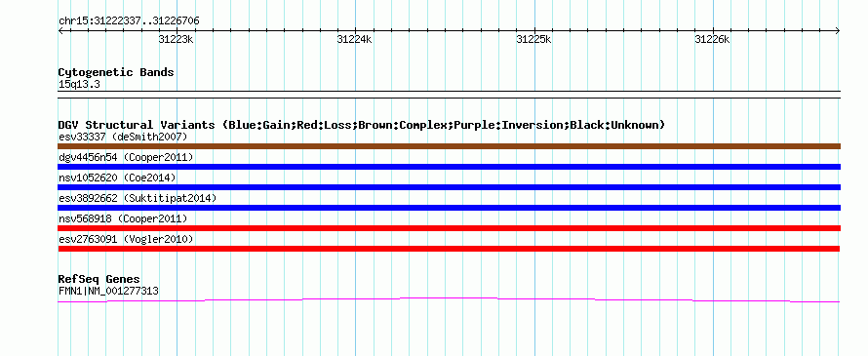The image size is (868, 356).
Task: Open the DGV Structural Variants track heading
Action: [361, 125]
